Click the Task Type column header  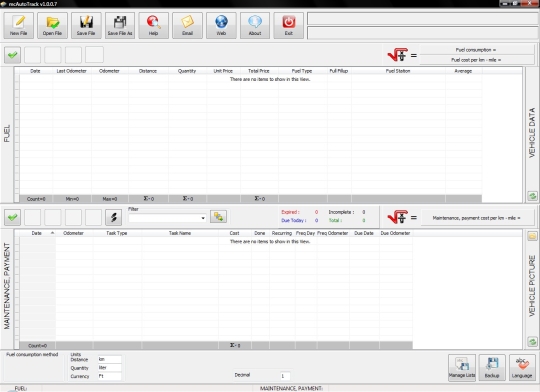117,233
